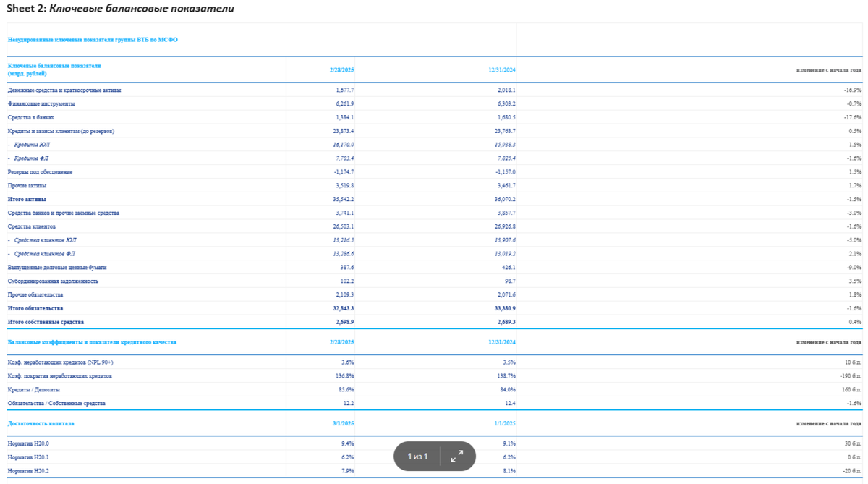Click the italic 'Кредиты ЮЛ' row label
The width and height of the screenshot is (868, 484).
[33, 145]
